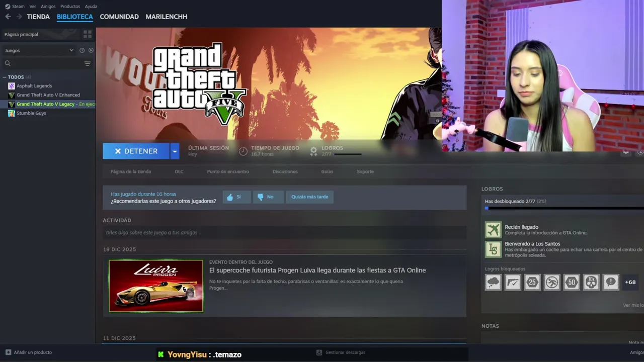Click the GTA V Enhanced game icon
Screen dimensions: 644x362
pyautogui.click(x=12, y=95)
